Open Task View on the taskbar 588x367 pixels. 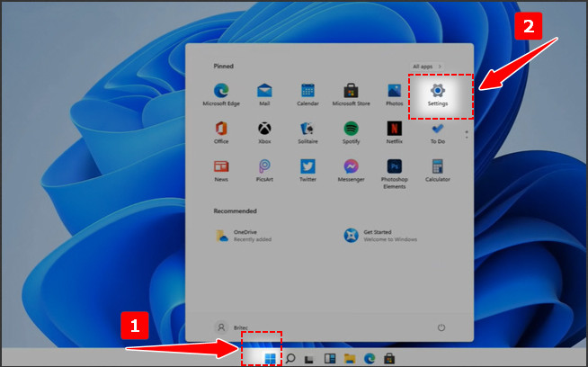point(309,359)
